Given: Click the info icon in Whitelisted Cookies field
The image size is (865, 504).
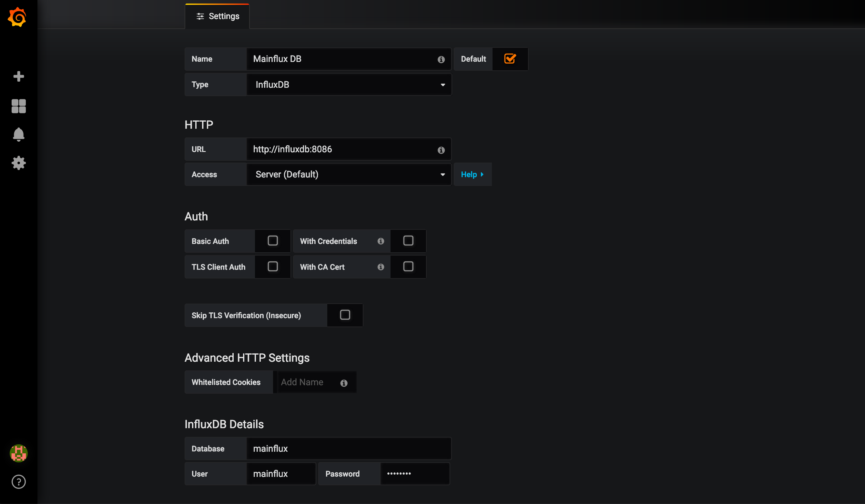Looking at the screenshot, I should point(344,383).
